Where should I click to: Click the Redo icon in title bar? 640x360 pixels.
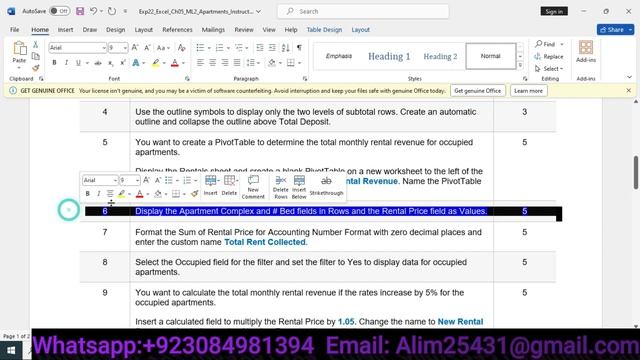[x=112, y=11]
